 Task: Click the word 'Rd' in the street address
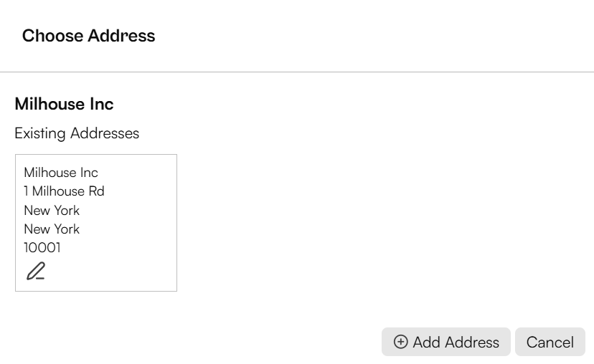click(x=97, y=191)
